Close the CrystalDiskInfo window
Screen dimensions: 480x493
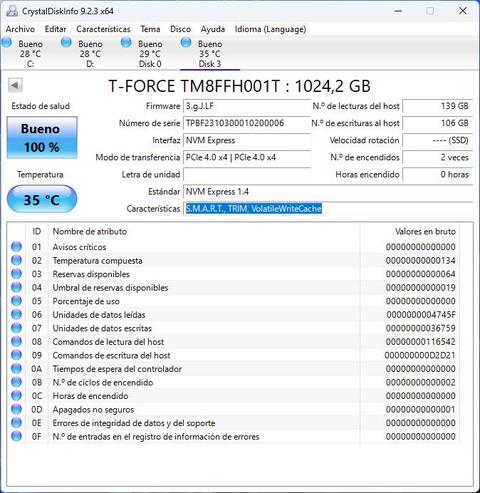coord(463,11)
